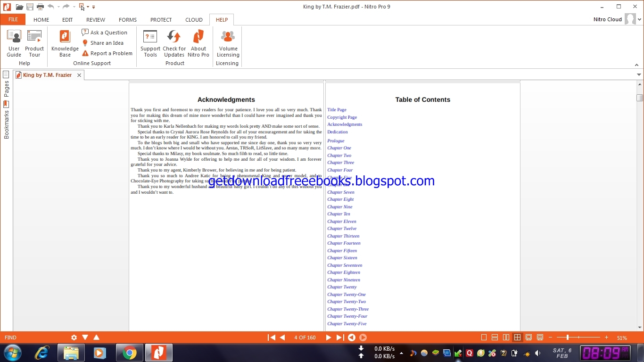644x362 pixels.
Task: Open About Nitro Pro
Action: (198, 43)
